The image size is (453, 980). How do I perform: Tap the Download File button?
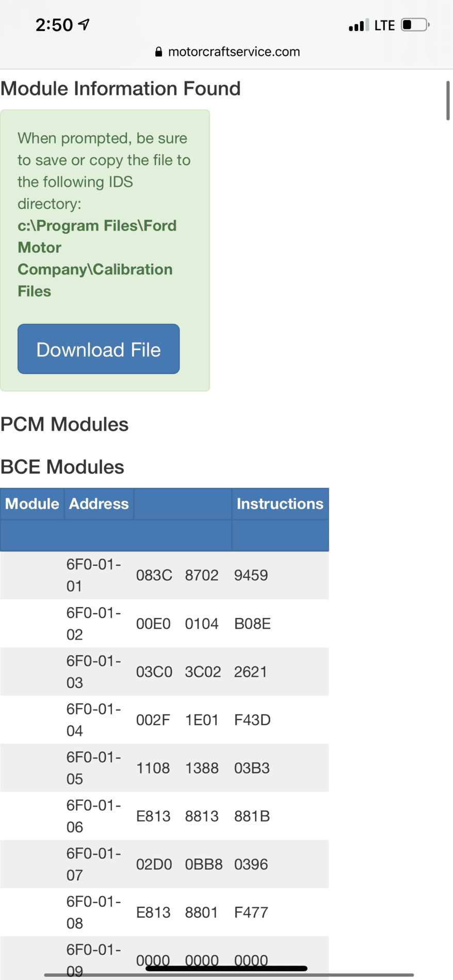99,349
